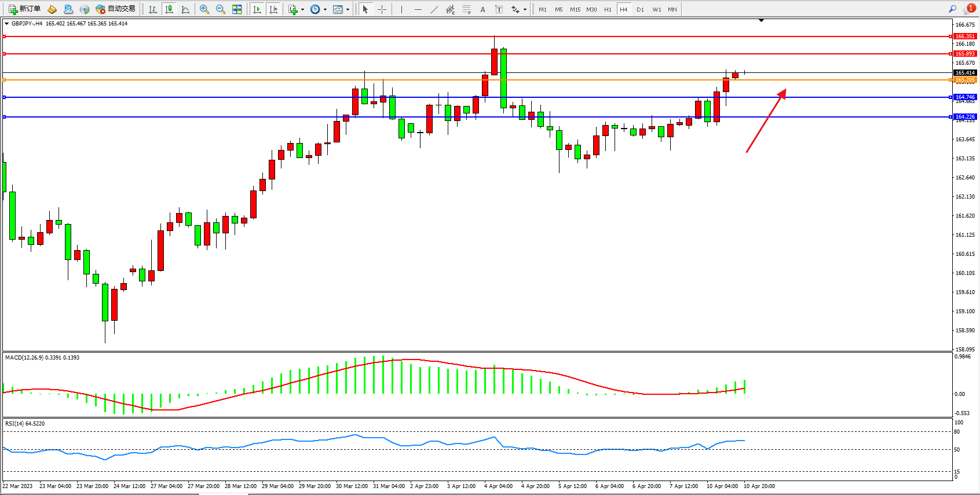Zoom in on the chart
The height and width of the screenshot is (495, 980).
pyautogui.click(x=204, y=9)
